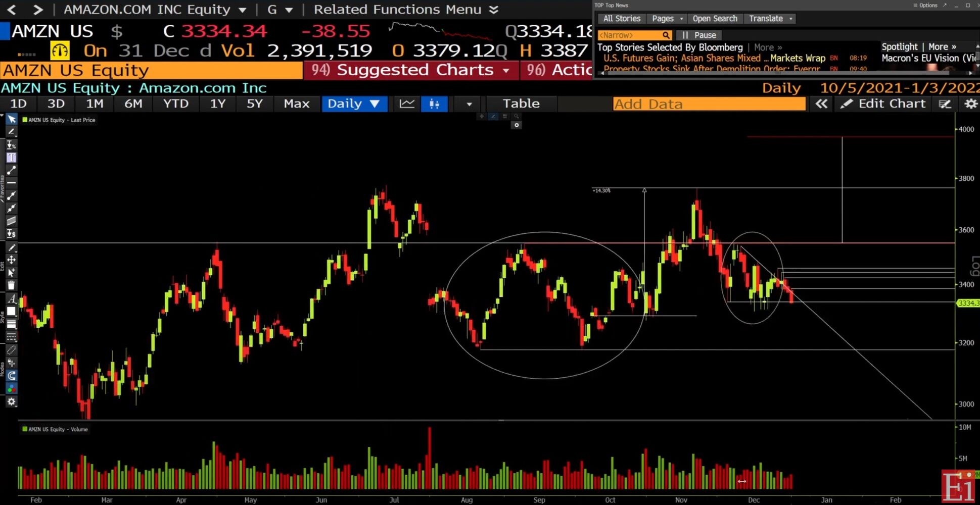Click the annotate chart pencil icon
980x505 pixels.
click(945, 104)
